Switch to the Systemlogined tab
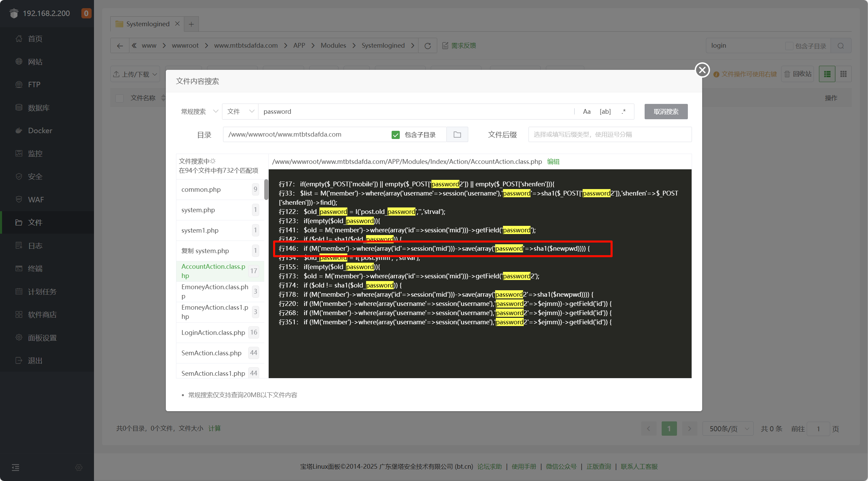 pos(147,24)
